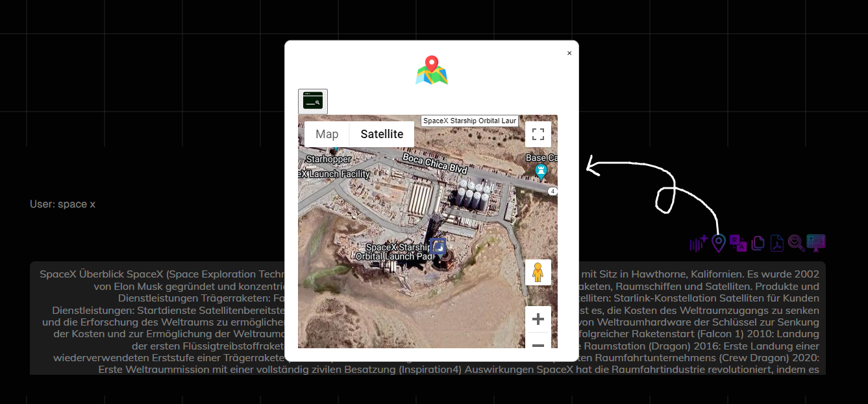
Task: Click the Starhopper map label
Action: coord(329,159)
